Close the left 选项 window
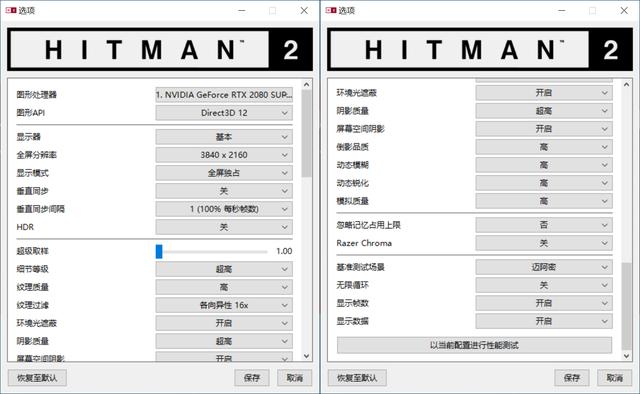Screen dimensions: 640x394 pyautogui.click(x=304, y=11)
